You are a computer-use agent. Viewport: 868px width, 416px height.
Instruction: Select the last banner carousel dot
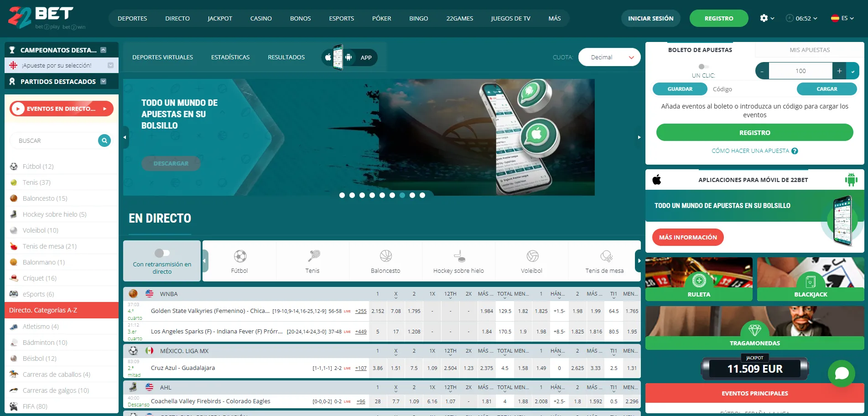point(422,195)
